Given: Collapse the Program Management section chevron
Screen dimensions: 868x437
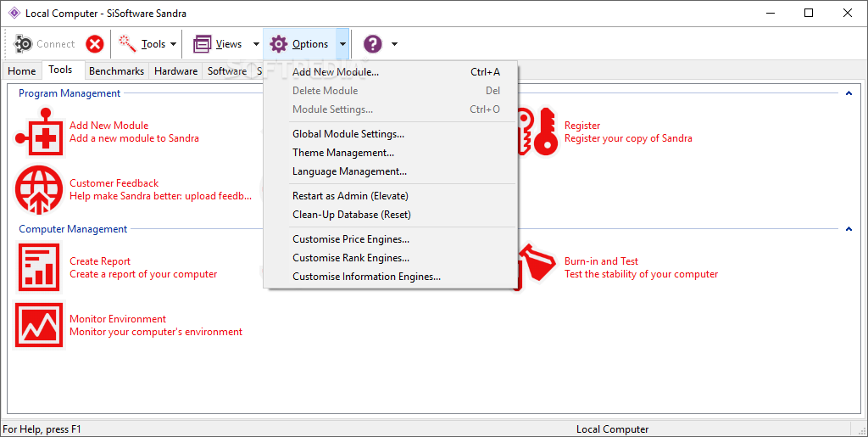Looking at the screenshot, I should click(x=849, y=93).
